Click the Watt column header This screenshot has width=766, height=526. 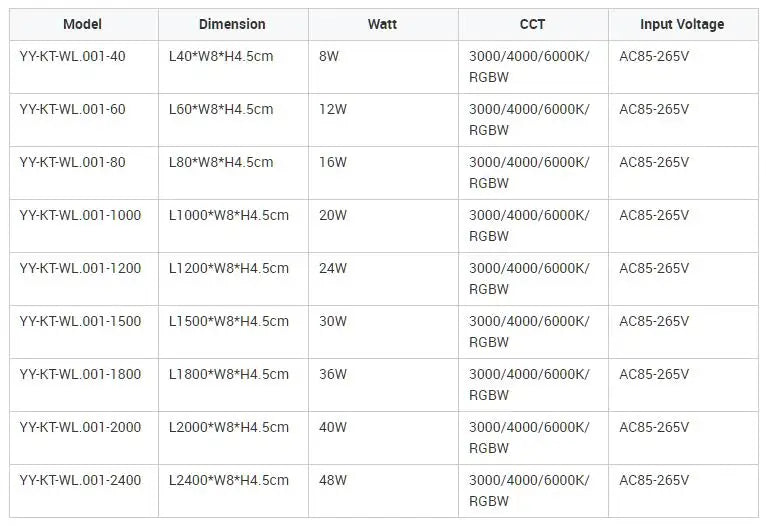point(383,24)
